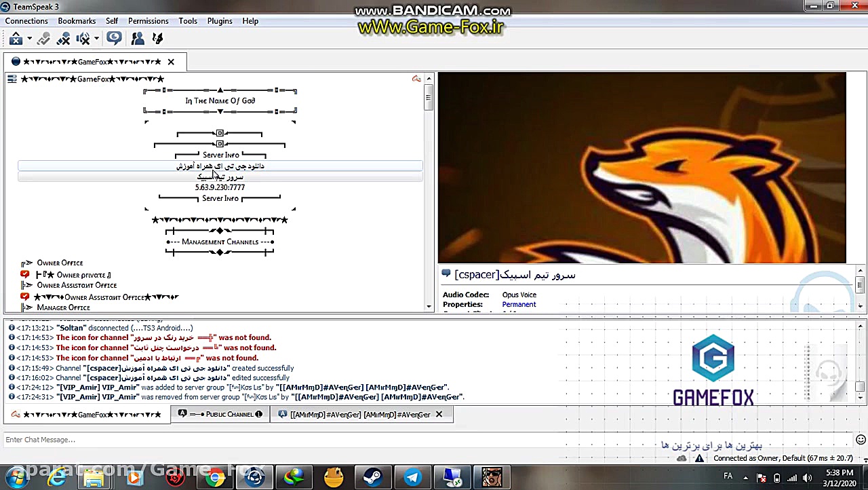This screenshot has width=868, height=490.
Task: Select the server IP 5.63.9.230:7777 row
Action: click(x=220, y=187)
